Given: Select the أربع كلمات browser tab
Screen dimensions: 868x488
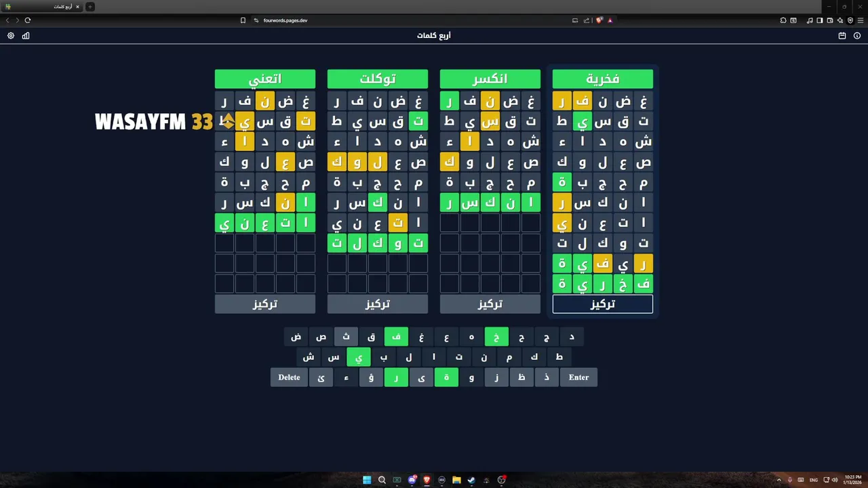Looking at the screenshot, I should (42, 7).
